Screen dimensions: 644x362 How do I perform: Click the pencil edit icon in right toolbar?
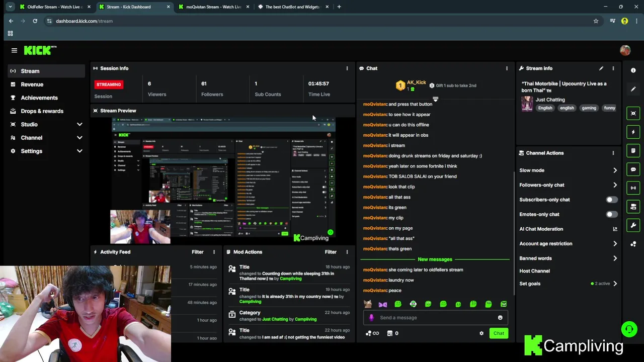tap(633, 89)
